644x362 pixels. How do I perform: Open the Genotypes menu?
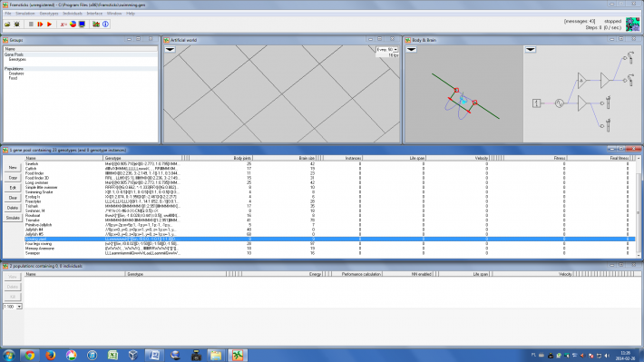pyautogui.click(x=49, y=14)
